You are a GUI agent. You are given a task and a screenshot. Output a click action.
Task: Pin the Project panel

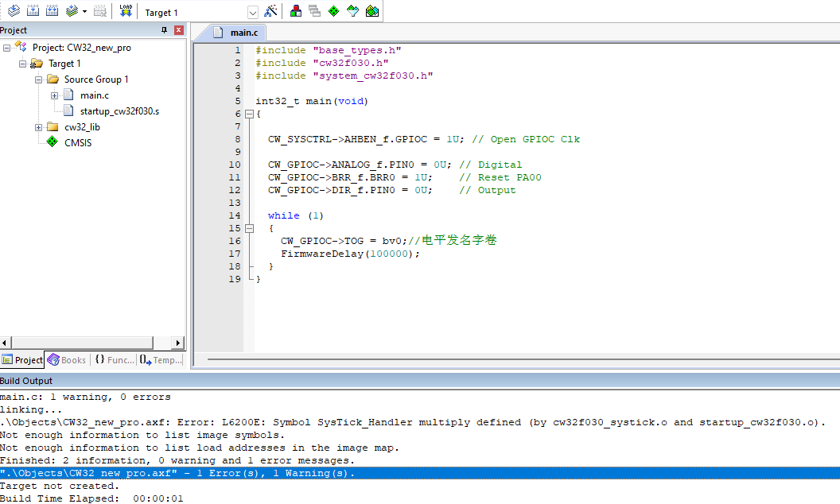(164, 30)
